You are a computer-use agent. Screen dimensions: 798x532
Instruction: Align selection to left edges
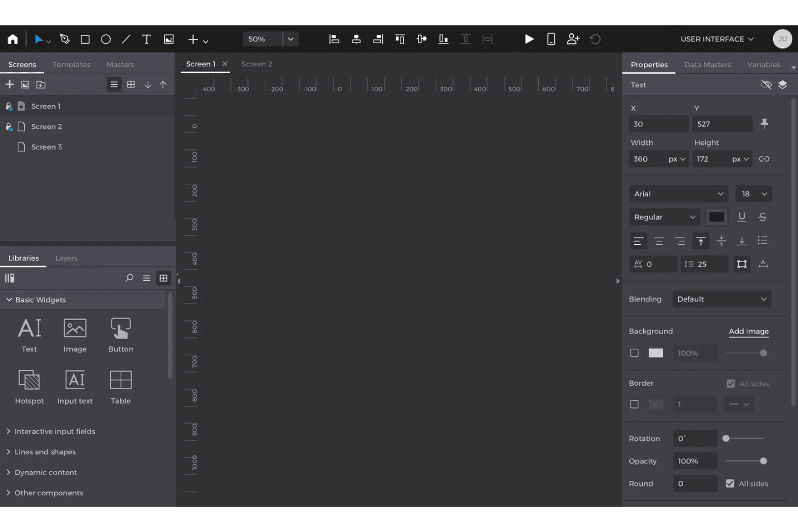(334, 39)
